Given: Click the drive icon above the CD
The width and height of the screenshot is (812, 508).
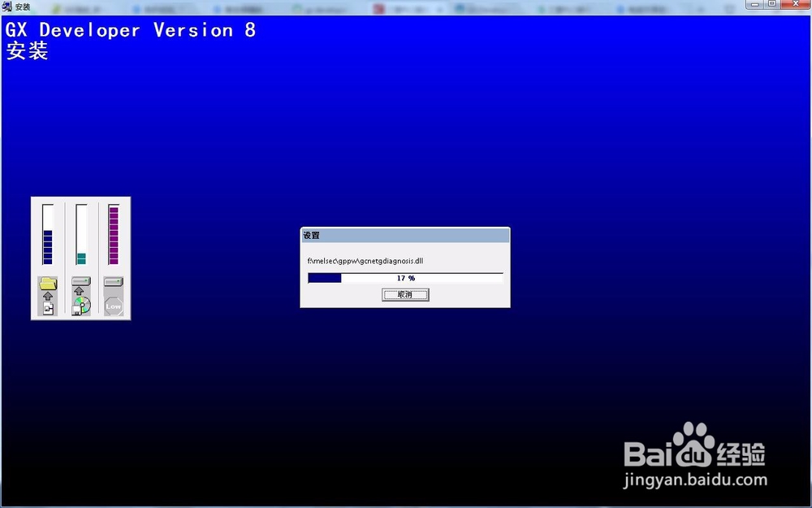Looking at the screenshot, I should [81, 281].
